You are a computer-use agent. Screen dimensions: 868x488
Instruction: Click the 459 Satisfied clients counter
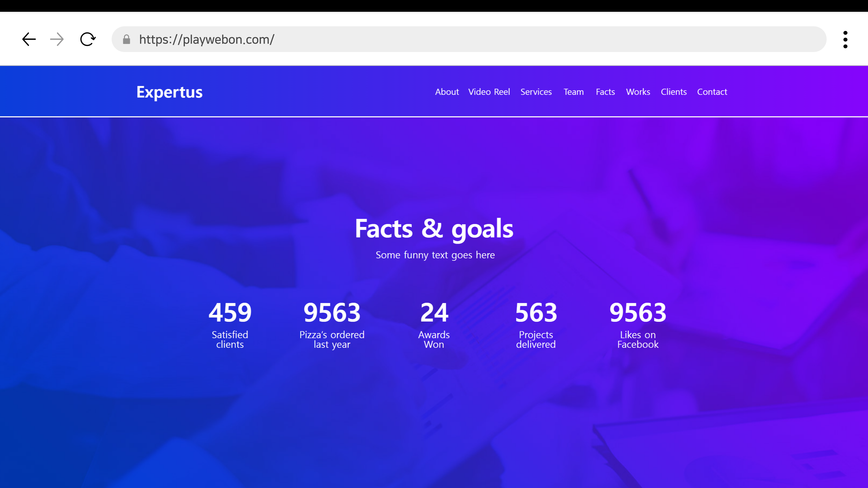tap(230, 324)
